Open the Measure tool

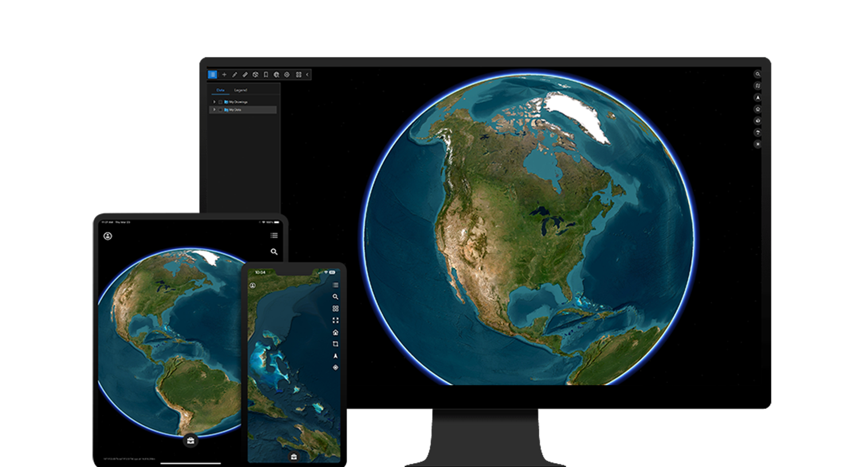click(x=245, y=75)
